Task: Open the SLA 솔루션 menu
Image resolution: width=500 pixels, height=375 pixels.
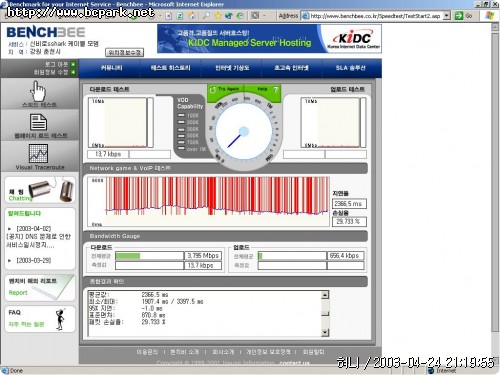Action: tap(350, 68)
